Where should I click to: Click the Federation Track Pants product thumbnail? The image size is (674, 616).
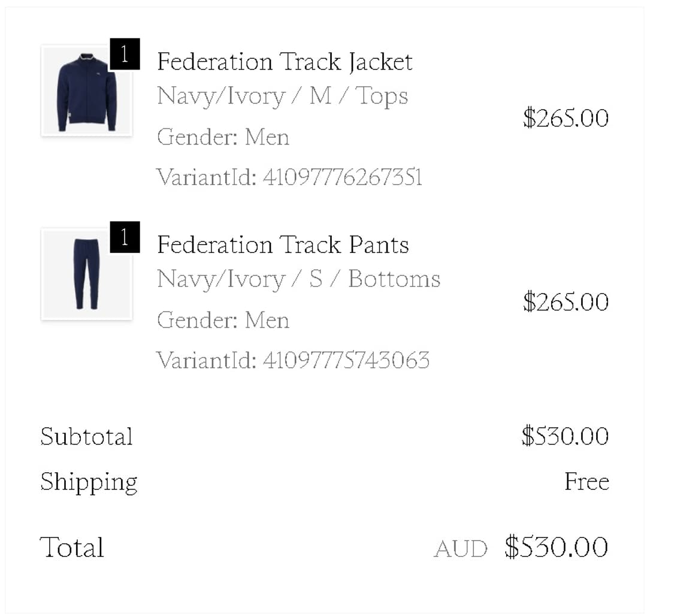pyautogui.click(x=86, y=274)
